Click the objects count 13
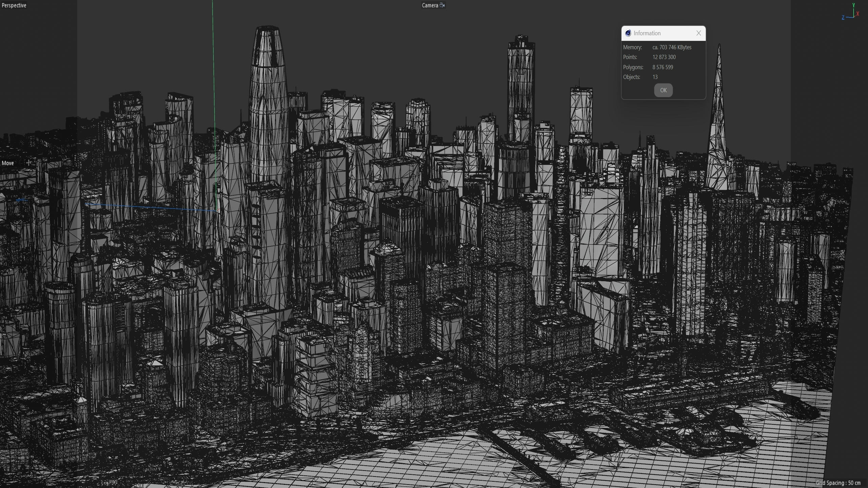Image resolution: width=868 pixels, height=488 pixels. [x=655, y=77]
